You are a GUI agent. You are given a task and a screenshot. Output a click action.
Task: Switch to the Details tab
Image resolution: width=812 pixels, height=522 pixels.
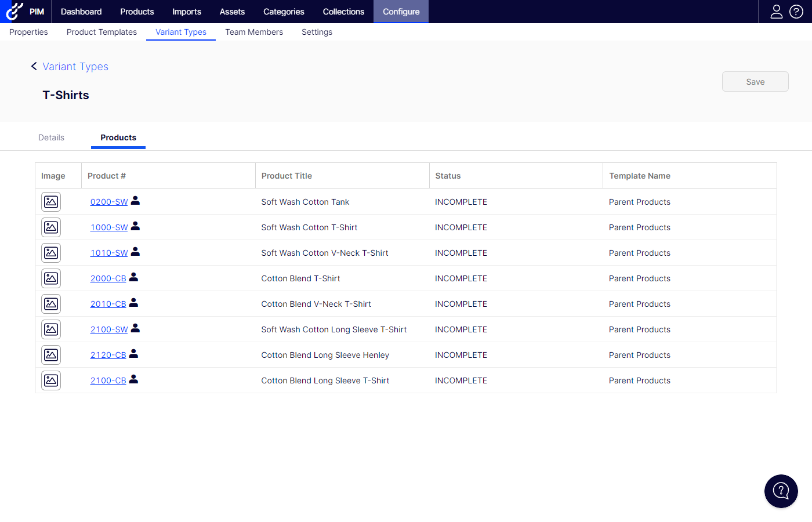tap(51, 137)
